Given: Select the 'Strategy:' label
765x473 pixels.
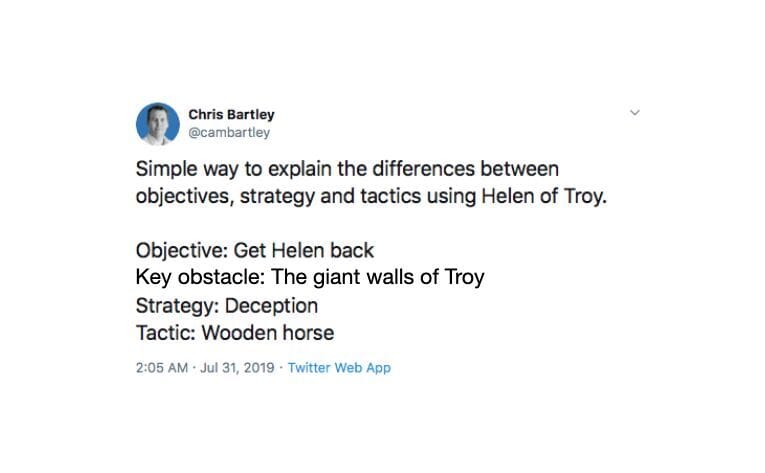Looking at the screenshot, I should tap(178, 306).
